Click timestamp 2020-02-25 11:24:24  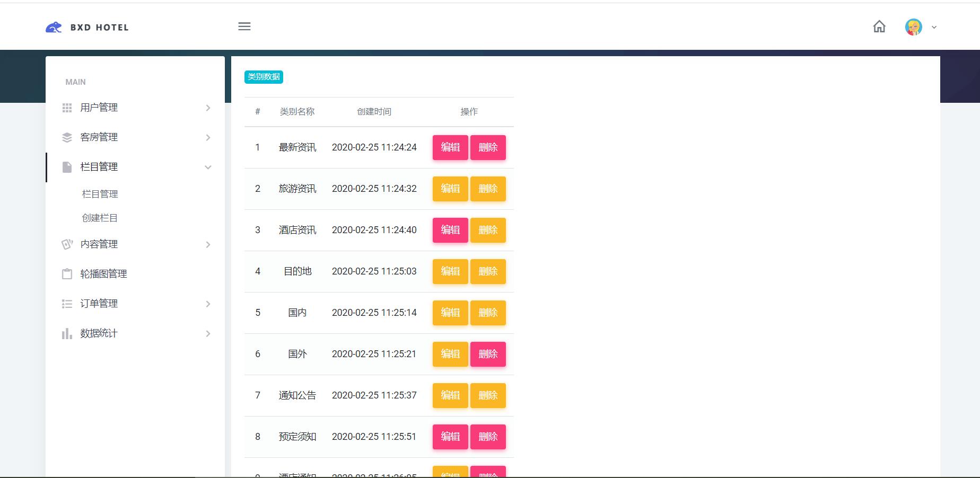pyautogui.click(x=374, y=147)
